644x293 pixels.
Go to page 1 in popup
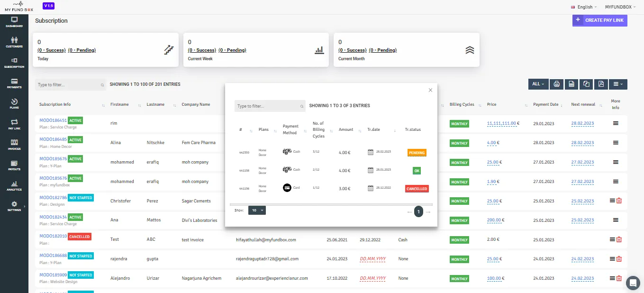tap(418, 212)
